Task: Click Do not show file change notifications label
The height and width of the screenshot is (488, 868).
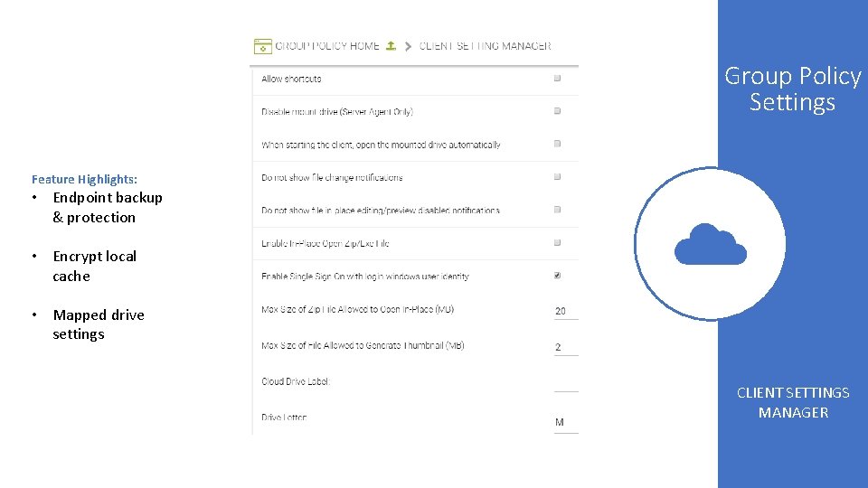Action: 332,178
